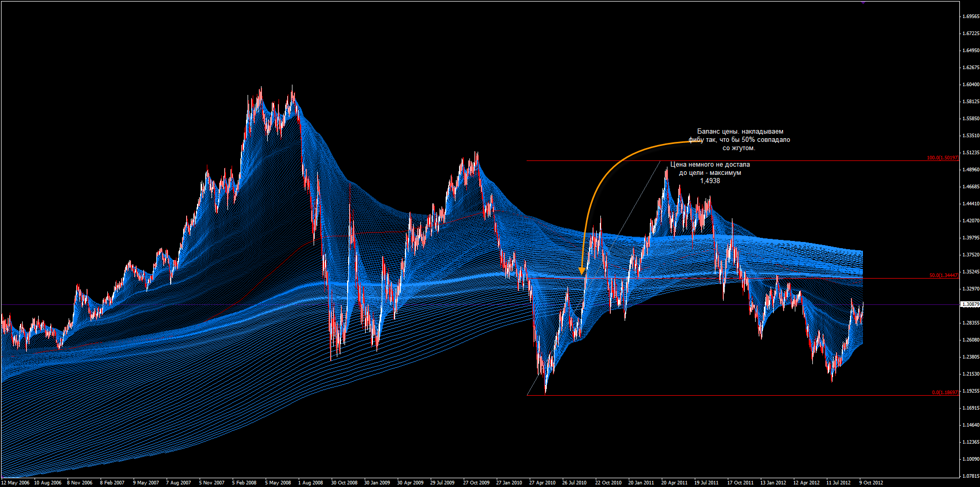
Task: Click the 20 Jan 2011 date label
Action: (x=641, y=483)
